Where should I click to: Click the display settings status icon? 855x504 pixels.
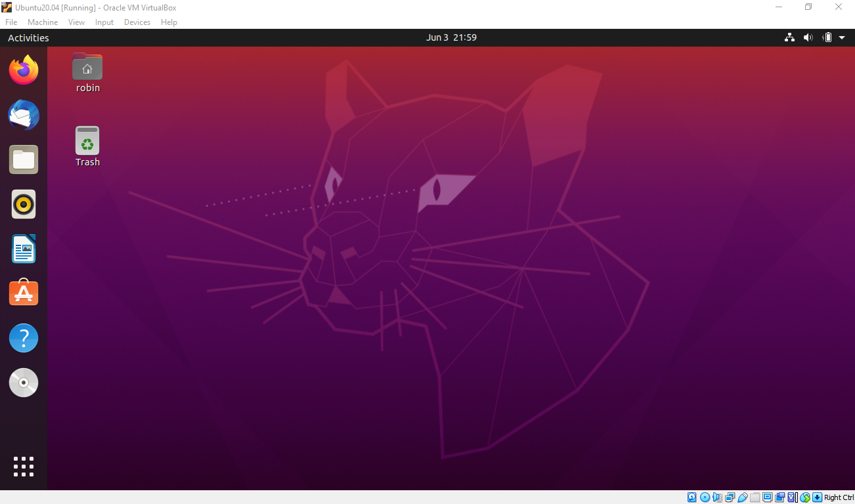coord(767,497)
